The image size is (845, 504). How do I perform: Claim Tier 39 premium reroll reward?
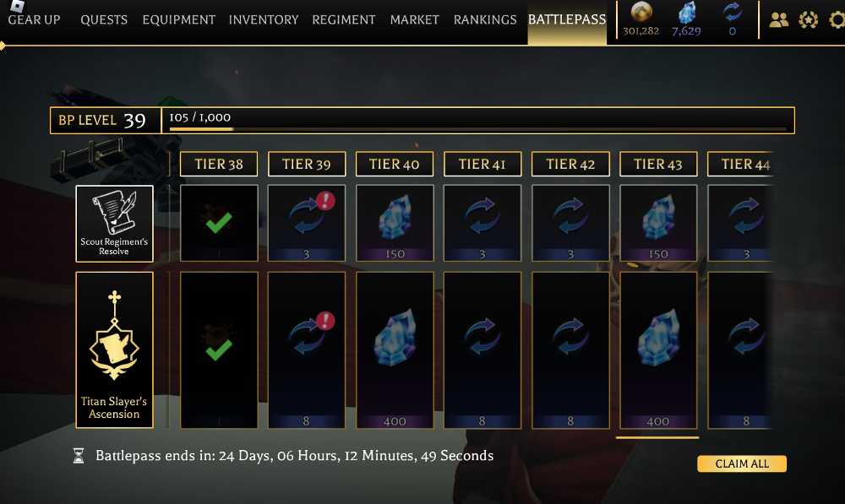click(x=307, y=350)
